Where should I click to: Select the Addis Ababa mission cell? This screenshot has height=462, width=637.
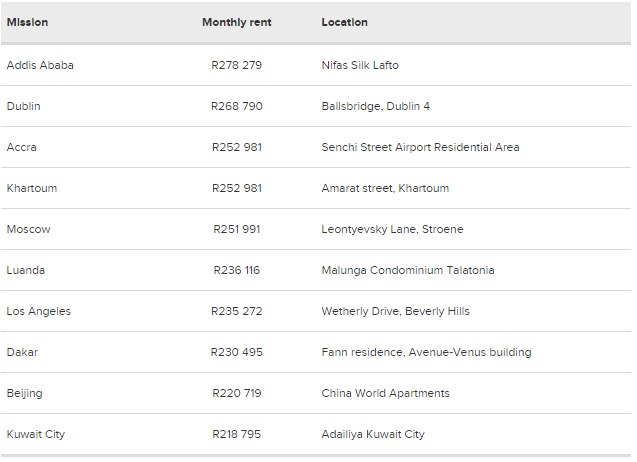point(40,65)
